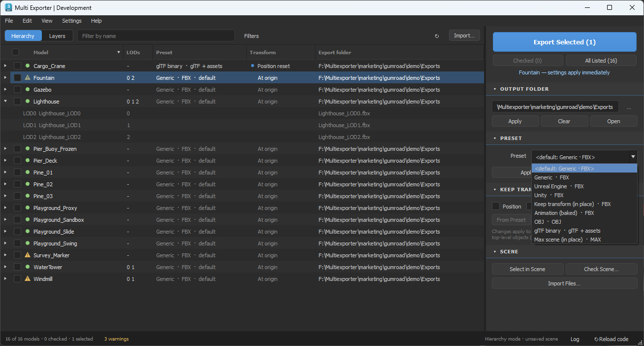Click the refresh icon beside Import button

[437, 36]
